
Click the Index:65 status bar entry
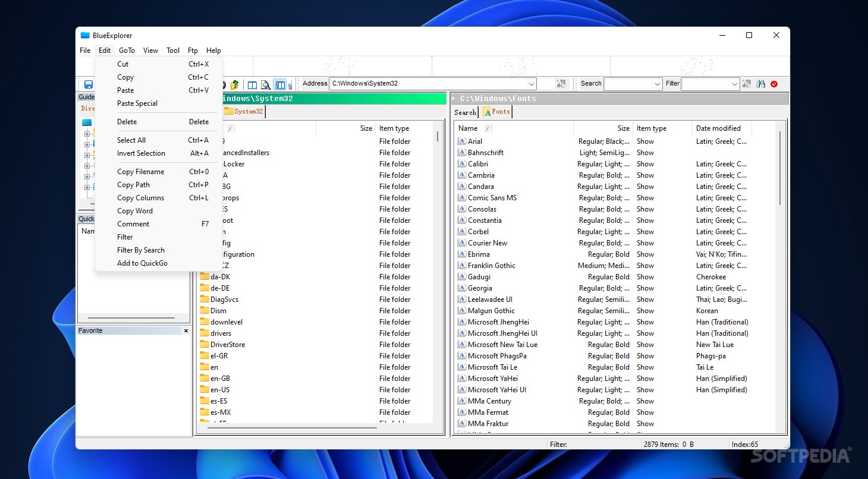coord(744,445)
